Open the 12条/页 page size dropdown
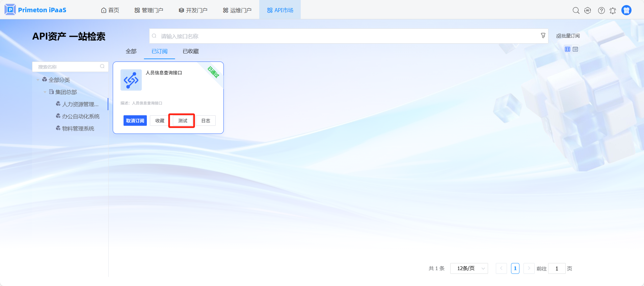This screenshot has height=286, width=644. [469, 268]
